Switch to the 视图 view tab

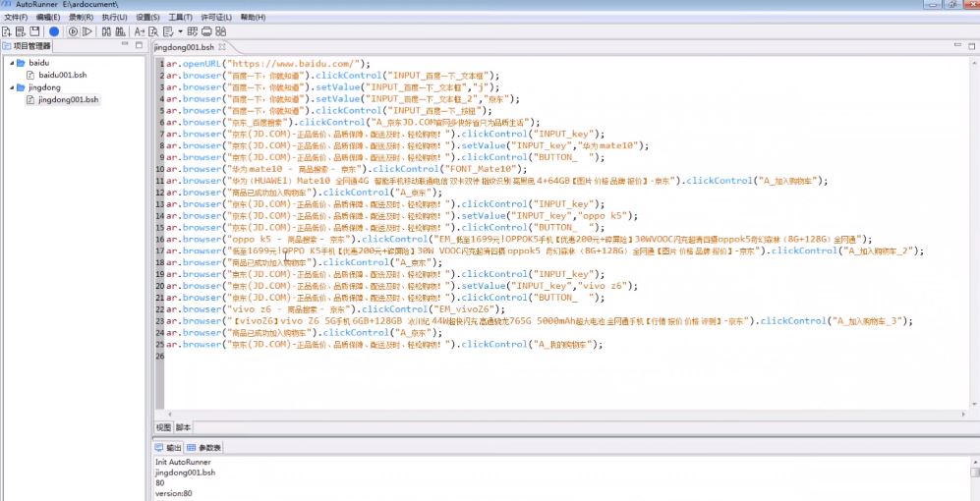pyautogui.click(x=163, y=427)
